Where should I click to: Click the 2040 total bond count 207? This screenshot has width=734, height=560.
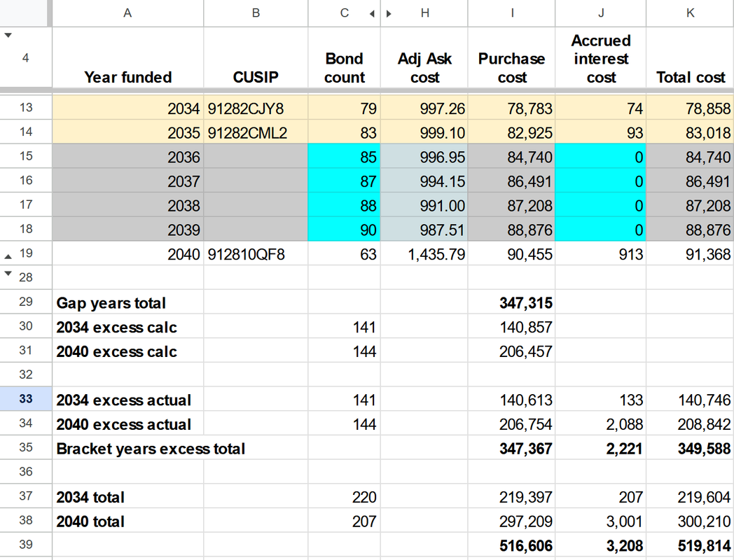point(344,521)
